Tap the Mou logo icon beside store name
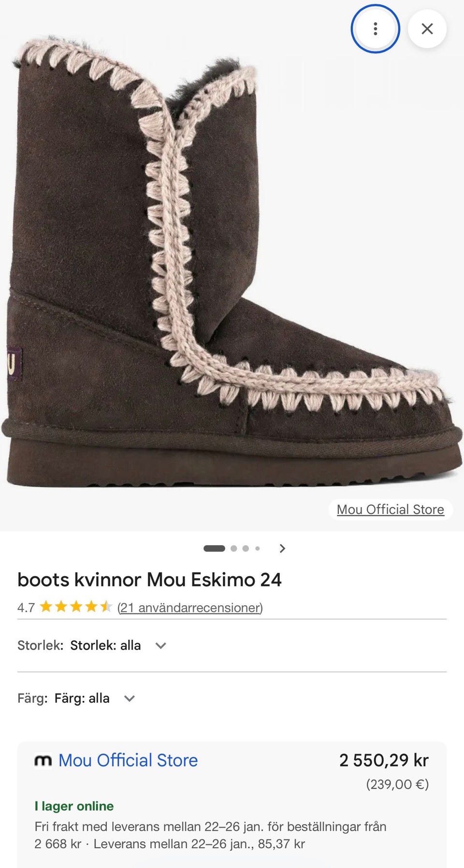 point(43,761)
